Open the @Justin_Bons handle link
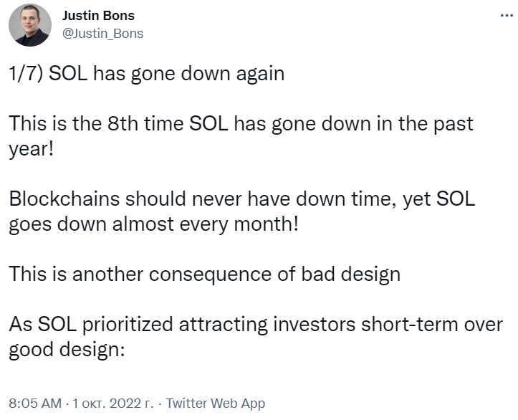Viewport: 518px width, 420px height. pyautogui.click(x=102, y=34)
